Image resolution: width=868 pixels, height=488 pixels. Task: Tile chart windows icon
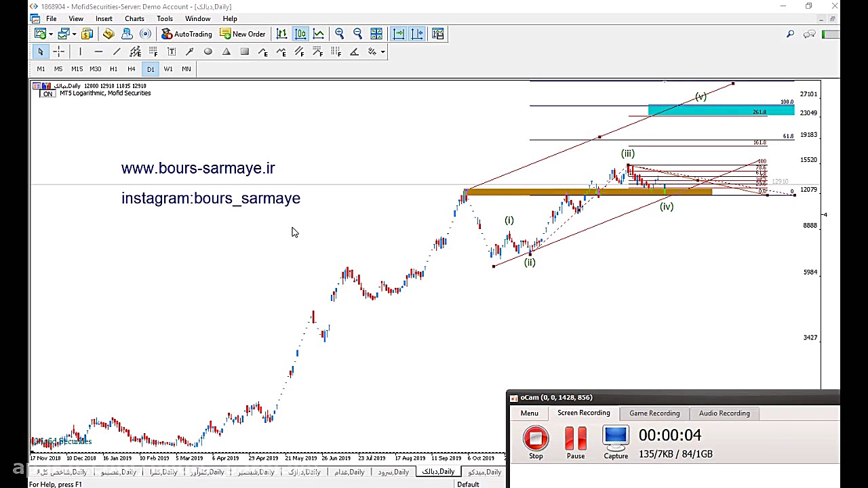(x=376, y=34)
